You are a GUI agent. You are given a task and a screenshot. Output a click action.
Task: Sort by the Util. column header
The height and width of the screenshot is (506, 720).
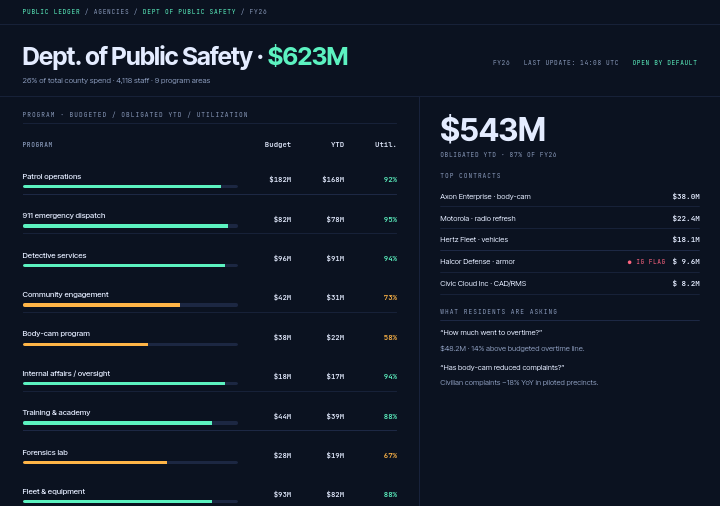pyautogui.click(x=385, y=145)
